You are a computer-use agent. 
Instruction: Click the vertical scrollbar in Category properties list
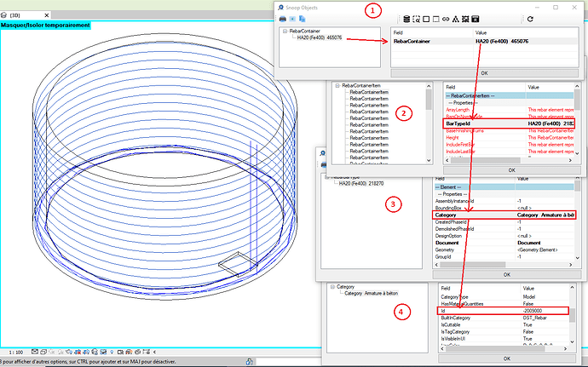(x=573, y=314)
